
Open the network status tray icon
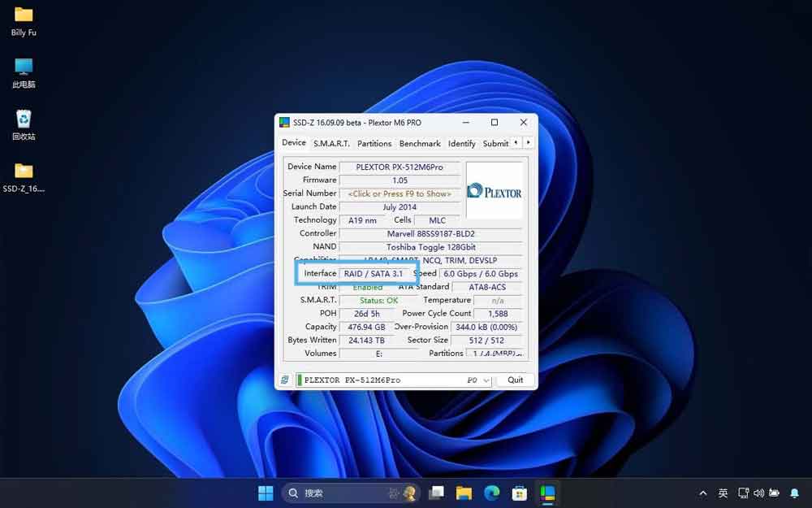[744, 493]
